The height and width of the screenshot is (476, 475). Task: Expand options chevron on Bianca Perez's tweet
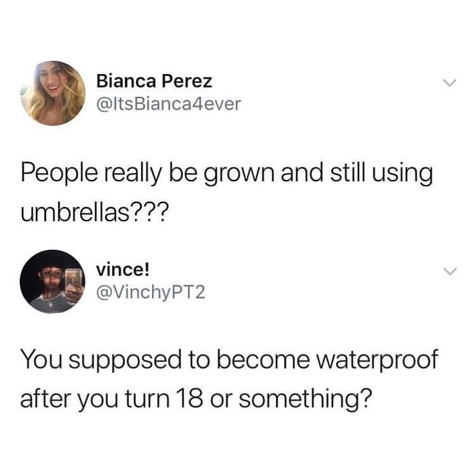pyautogui.click(x=449, y=83)
